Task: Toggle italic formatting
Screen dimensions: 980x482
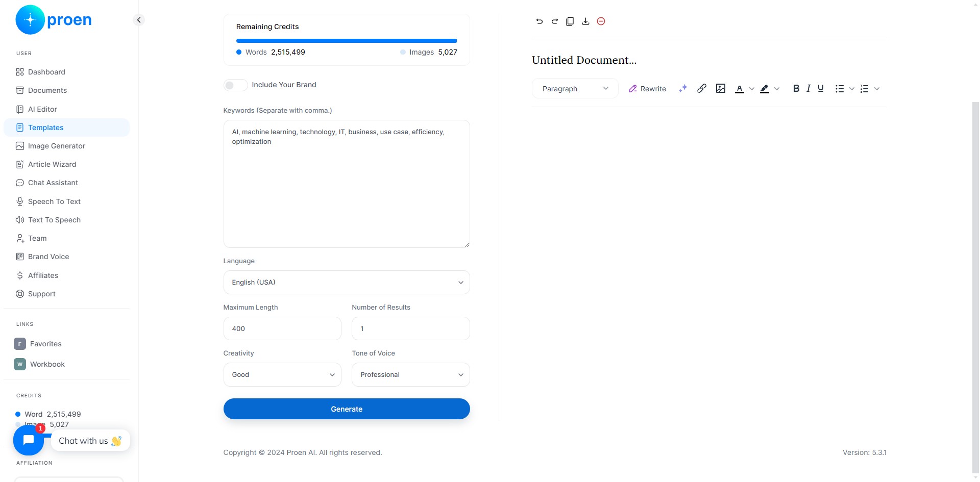Action: point(808,88)
